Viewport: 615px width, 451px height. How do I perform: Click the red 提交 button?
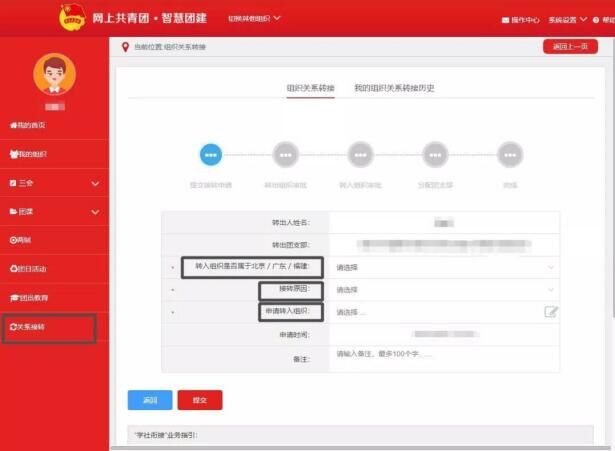coord(200,400)
